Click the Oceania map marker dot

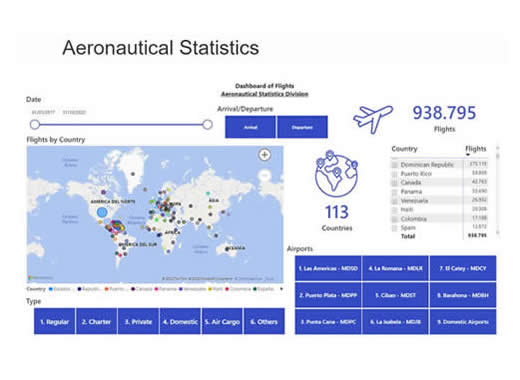point(227,249)
